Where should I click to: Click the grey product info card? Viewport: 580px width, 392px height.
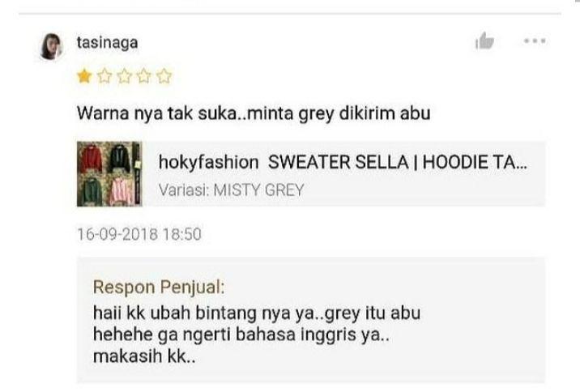coord(311,174)
